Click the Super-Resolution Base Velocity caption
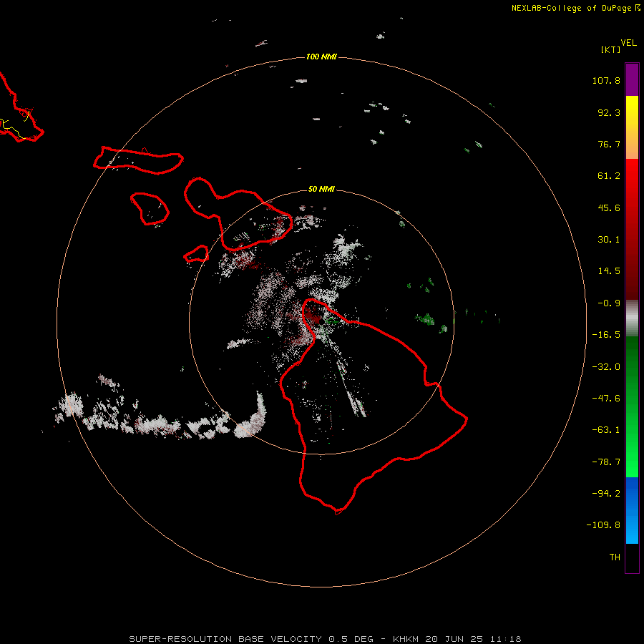Screen dimensions: 644x644 point(325,639)
